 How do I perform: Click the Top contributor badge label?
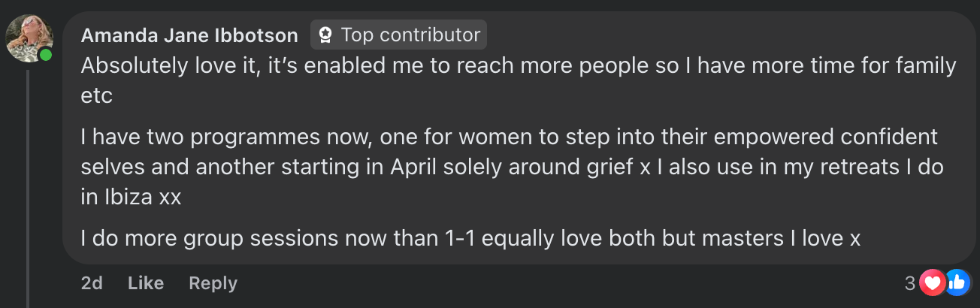click(410, 35)
